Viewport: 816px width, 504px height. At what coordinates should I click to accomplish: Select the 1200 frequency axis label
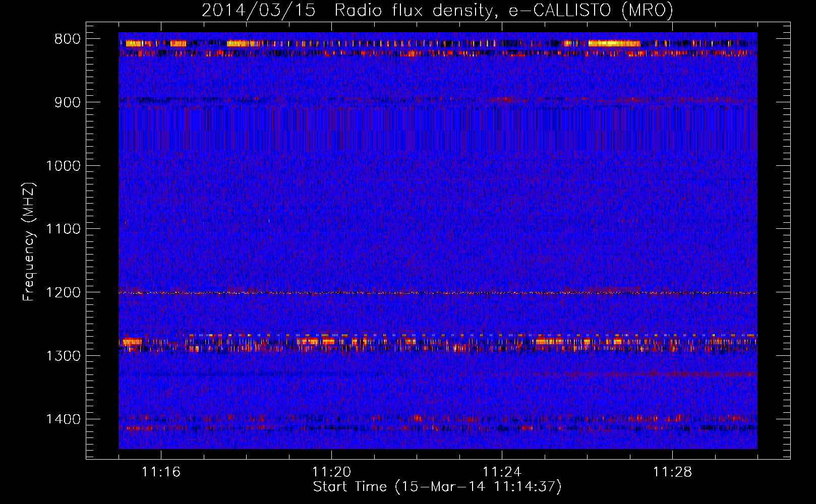tap(63, 293)
